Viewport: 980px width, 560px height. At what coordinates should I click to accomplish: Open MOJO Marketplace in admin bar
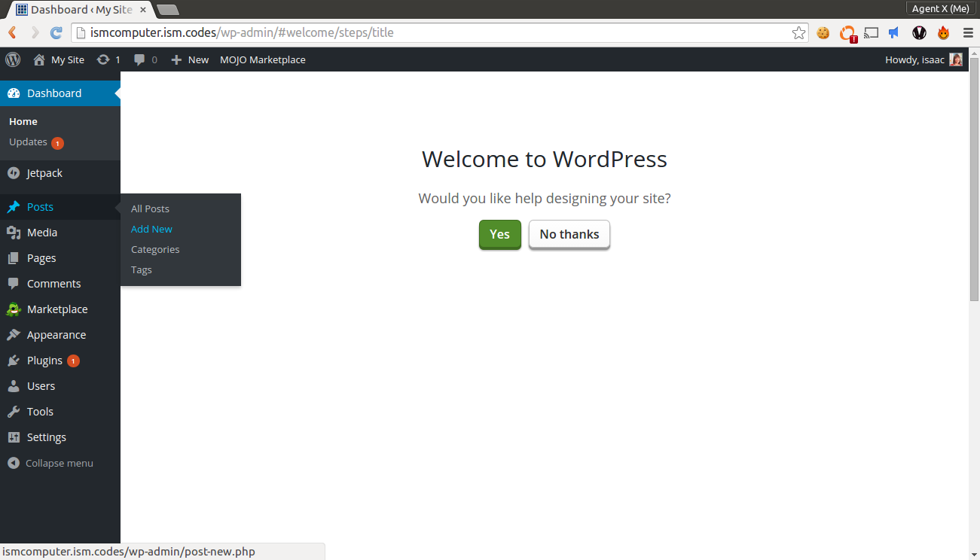click(263, 59)
